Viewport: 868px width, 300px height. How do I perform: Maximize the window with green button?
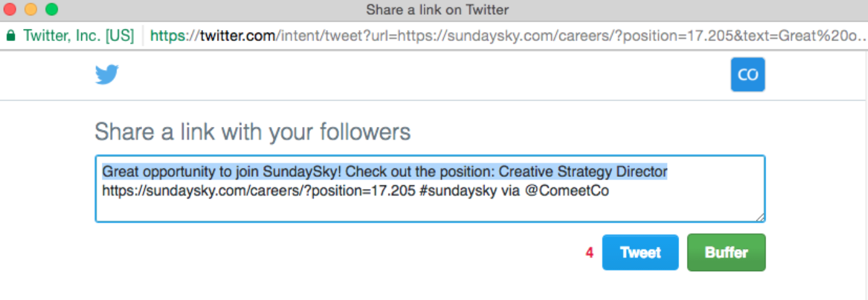(x=52, y=10)
